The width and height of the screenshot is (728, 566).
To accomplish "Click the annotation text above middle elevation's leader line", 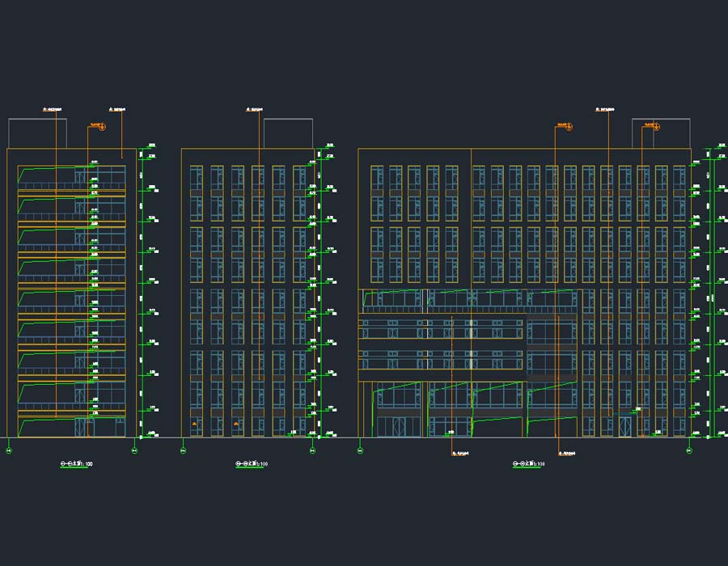I will [x=253, y=108].
